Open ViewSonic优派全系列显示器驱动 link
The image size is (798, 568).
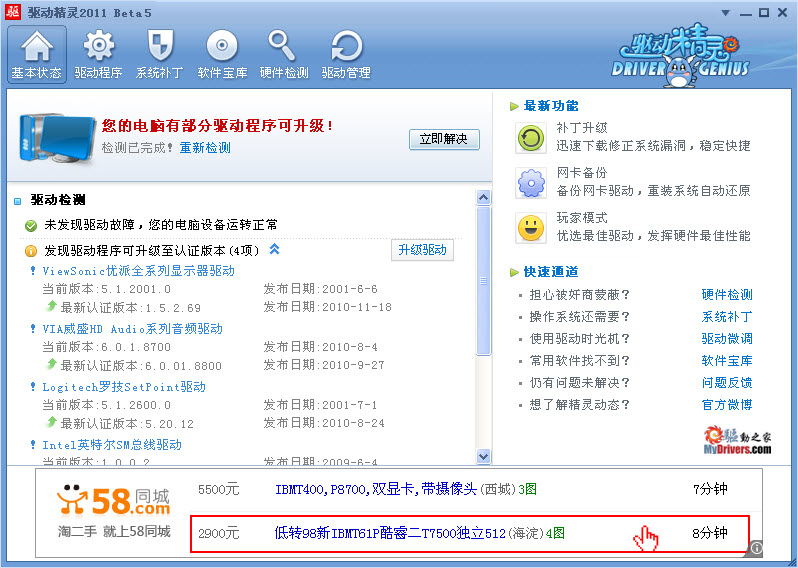coord(138,271)
